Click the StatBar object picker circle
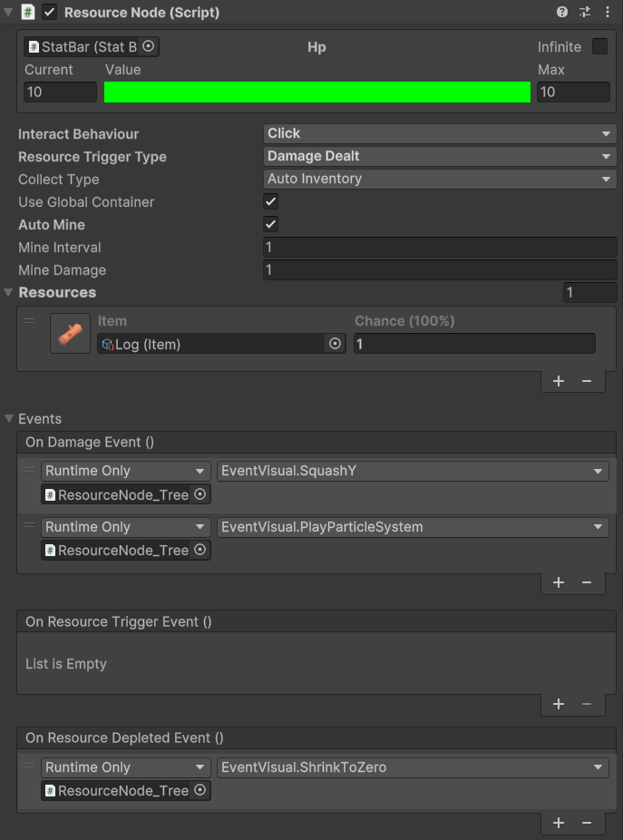This screenshot has width=623, height=840. 149,46
